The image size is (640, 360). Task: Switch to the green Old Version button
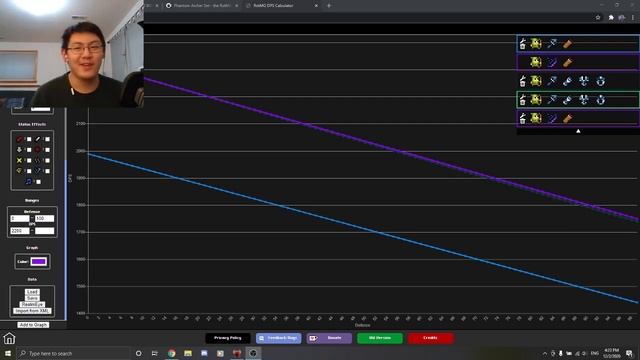tap(380, 338)
